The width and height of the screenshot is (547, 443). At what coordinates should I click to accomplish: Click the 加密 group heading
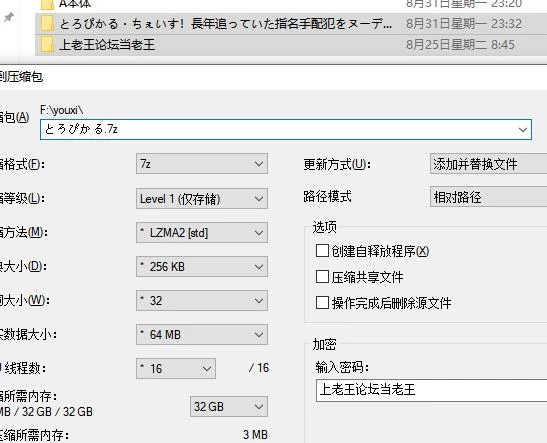[324, 344]
